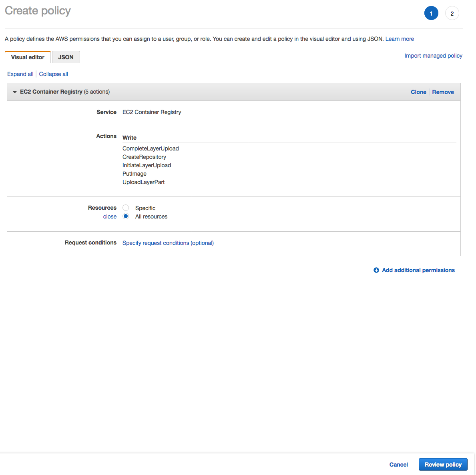This screenshot has height=475, width=476.
Task: Click the plus icon for additional permissions
Action: (x=376, y=270)
